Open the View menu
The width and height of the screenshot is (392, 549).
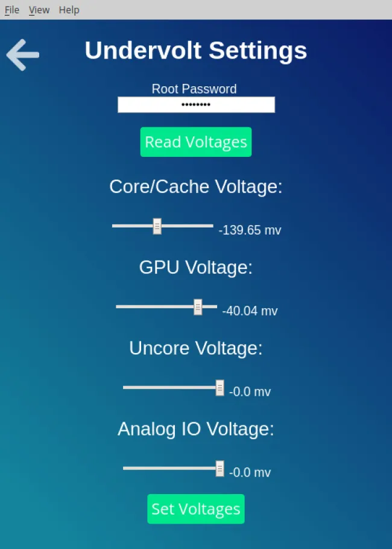39,10
